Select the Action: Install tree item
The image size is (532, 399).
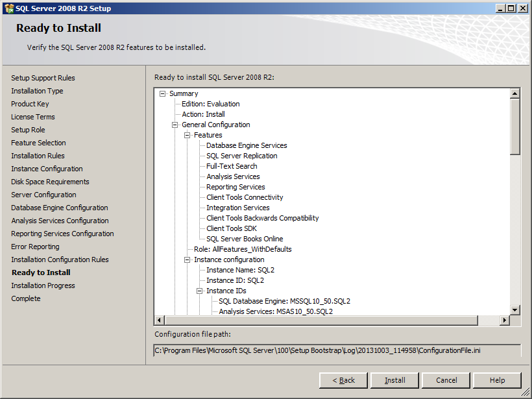coord(203,114)
